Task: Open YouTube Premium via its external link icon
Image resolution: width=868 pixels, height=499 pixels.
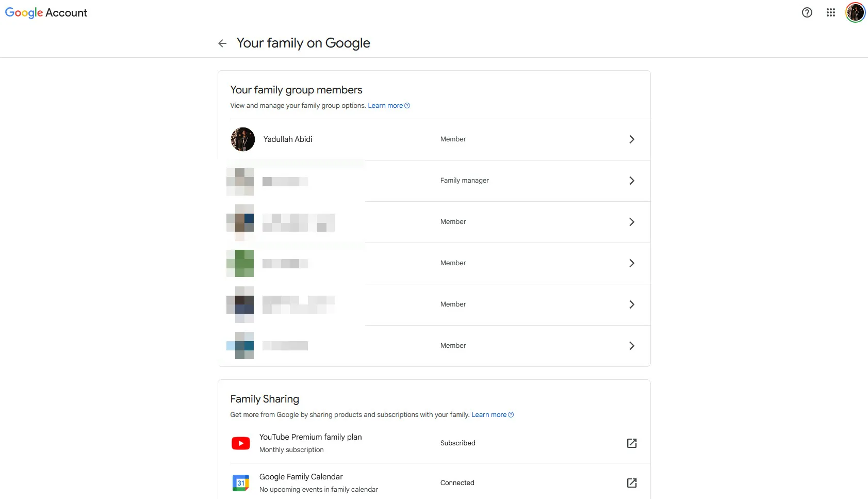Action: tap(632, 443)
